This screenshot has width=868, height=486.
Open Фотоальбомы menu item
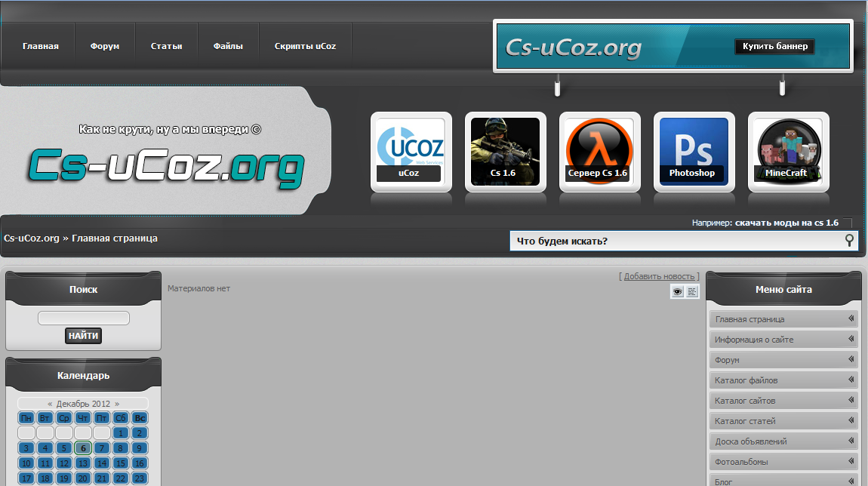pyautogui.click(x=783, y=462)
